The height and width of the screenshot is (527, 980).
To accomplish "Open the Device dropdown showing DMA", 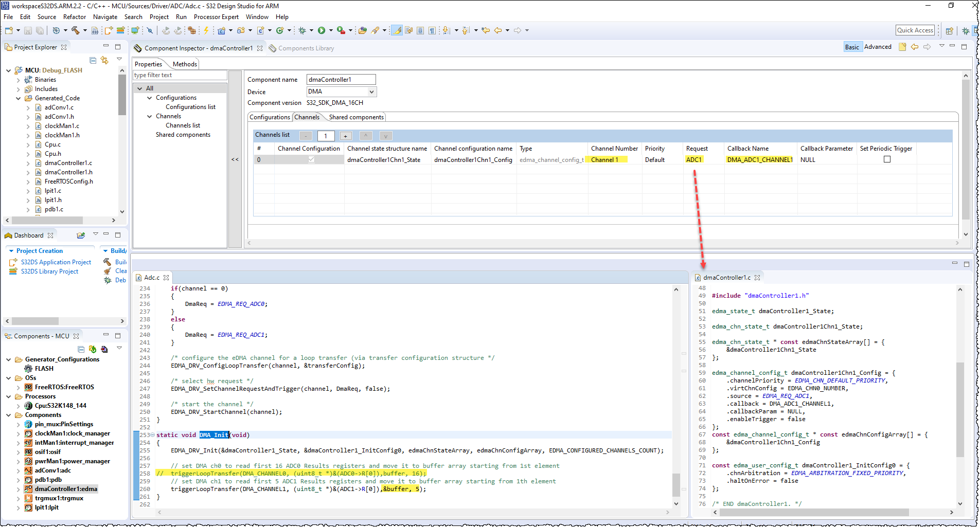I will [x=342, y=92].
